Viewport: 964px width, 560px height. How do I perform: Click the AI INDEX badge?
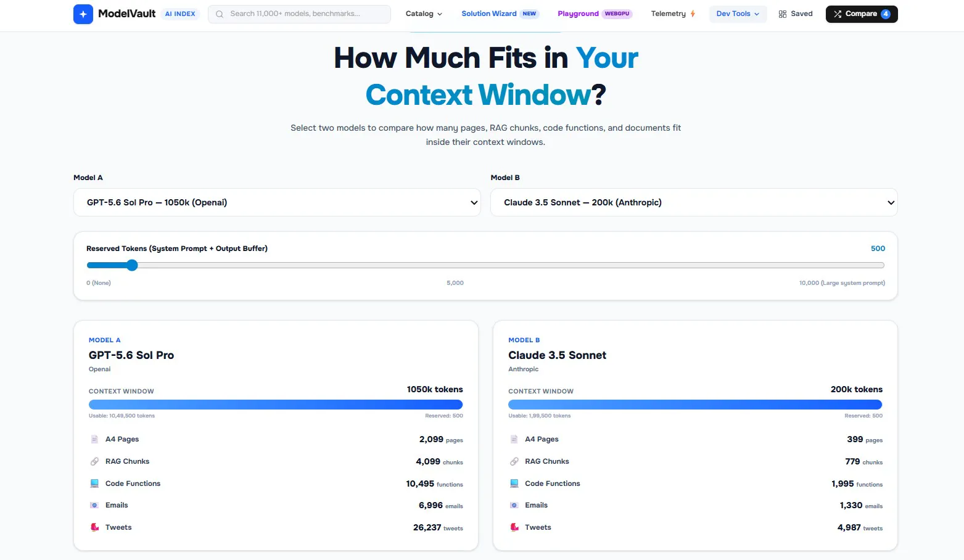[180, 14]
